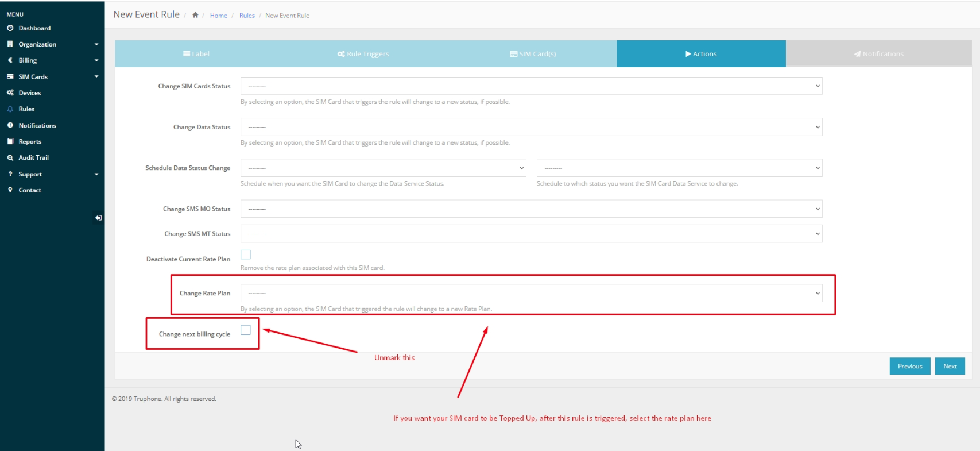Viewport: 980px width, 451px height.
Task: Toggle Change next billing cycle checkbox
Action: tap(246, 330)
